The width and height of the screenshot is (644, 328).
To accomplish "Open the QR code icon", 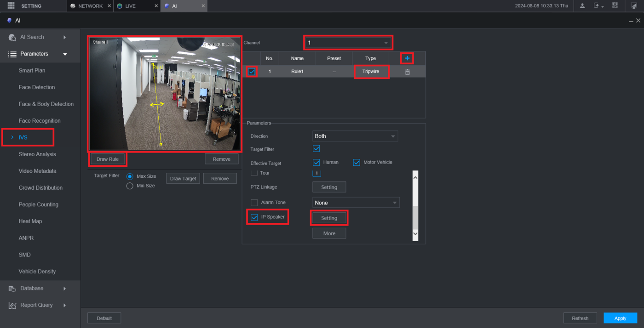I will 615,6.
